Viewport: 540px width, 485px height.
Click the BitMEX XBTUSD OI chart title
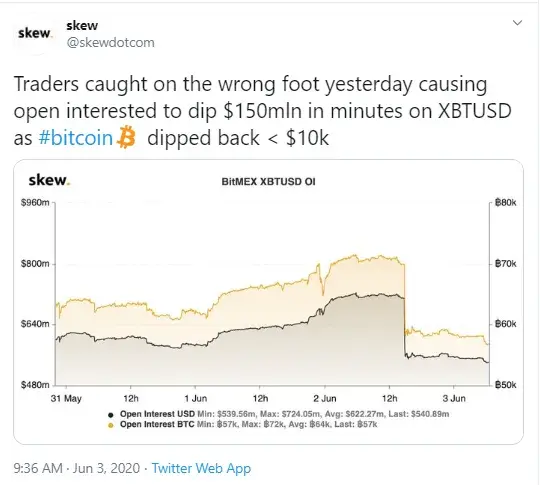(268, 182)
